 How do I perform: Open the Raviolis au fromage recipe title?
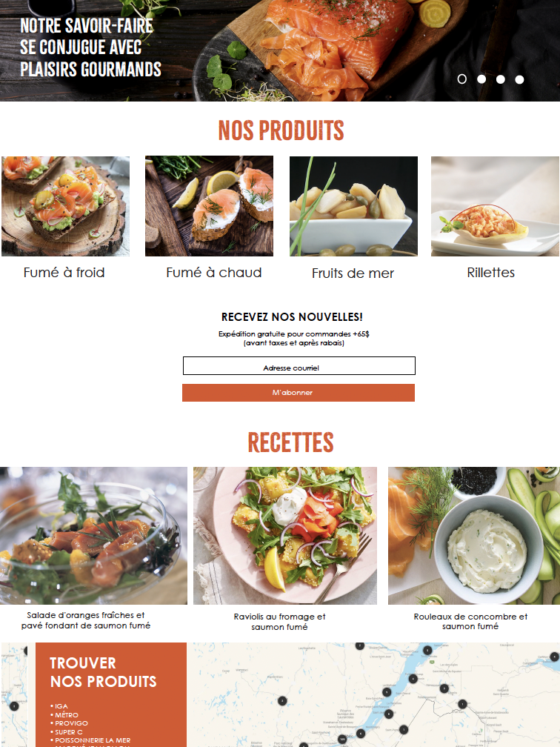279,622
